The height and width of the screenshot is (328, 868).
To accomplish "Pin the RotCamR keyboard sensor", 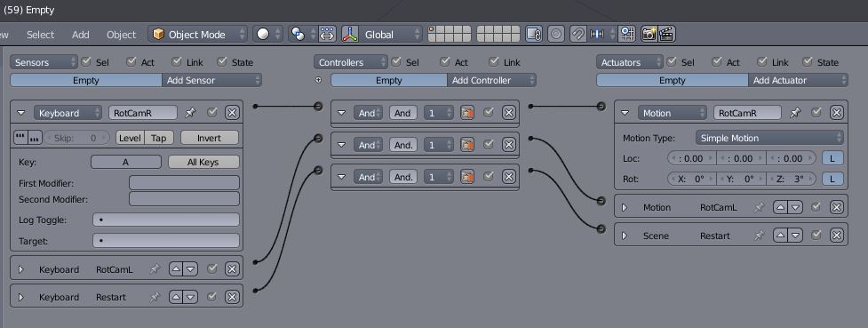I will tap(190, 113).
